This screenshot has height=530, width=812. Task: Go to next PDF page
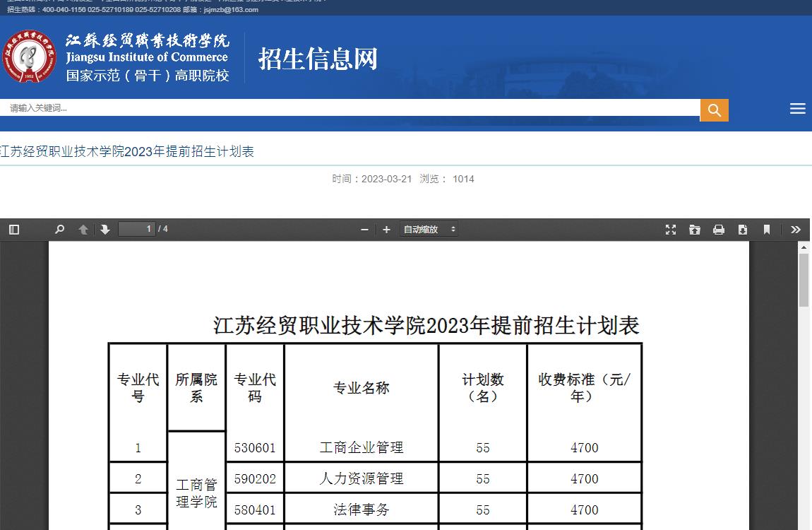click(x=105, y=230)
